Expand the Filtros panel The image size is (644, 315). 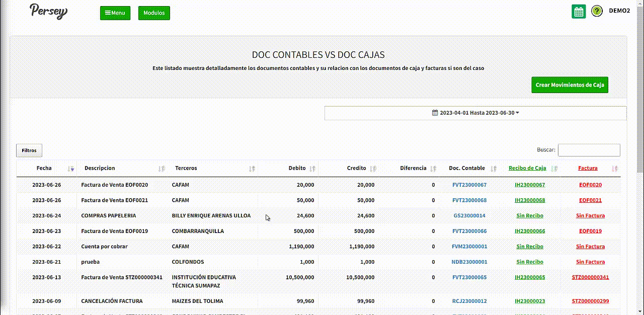[x=29, y=150]
